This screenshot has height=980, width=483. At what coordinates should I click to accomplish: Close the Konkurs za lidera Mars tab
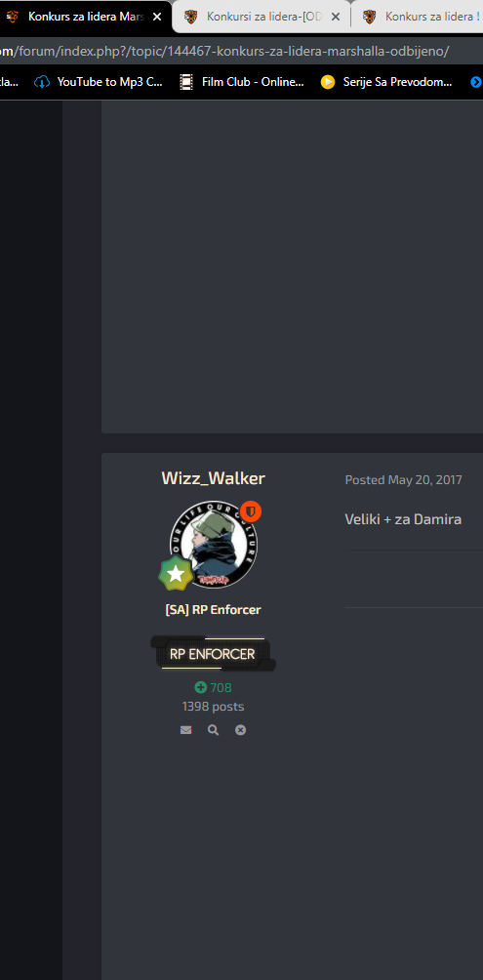coord(157,17)
